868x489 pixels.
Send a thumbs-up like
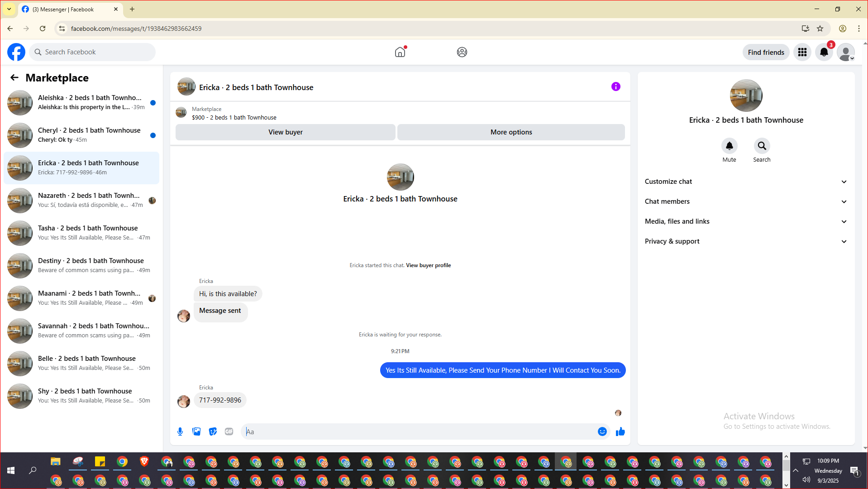pyautogui.click(x=620, y=431)
